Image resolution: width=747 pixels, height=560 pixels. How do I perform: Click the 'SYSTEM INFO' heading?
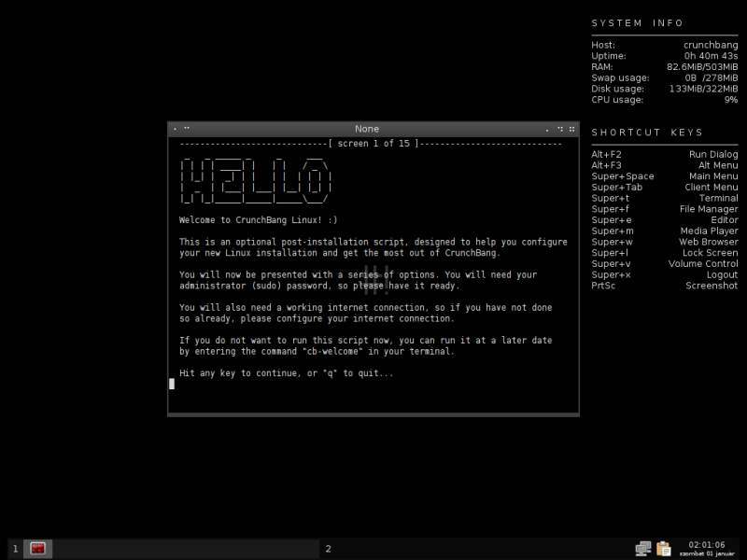(638, 22)
